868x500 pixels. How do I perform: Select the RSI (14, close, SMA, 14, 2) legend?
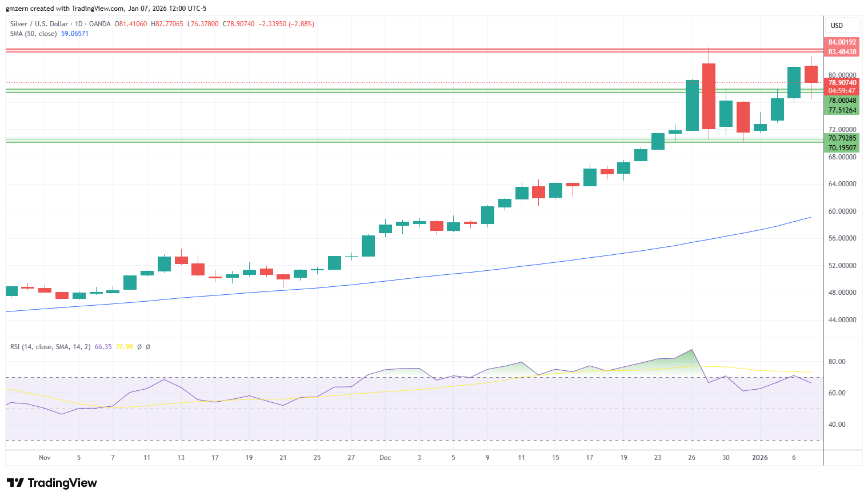[50, 347]
